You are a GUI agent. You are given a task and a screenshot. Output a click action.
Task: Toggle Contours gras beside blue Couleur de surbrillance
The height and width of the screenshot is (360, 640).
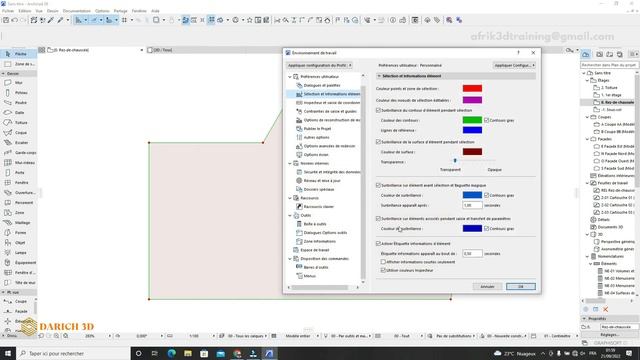[486, 195]
